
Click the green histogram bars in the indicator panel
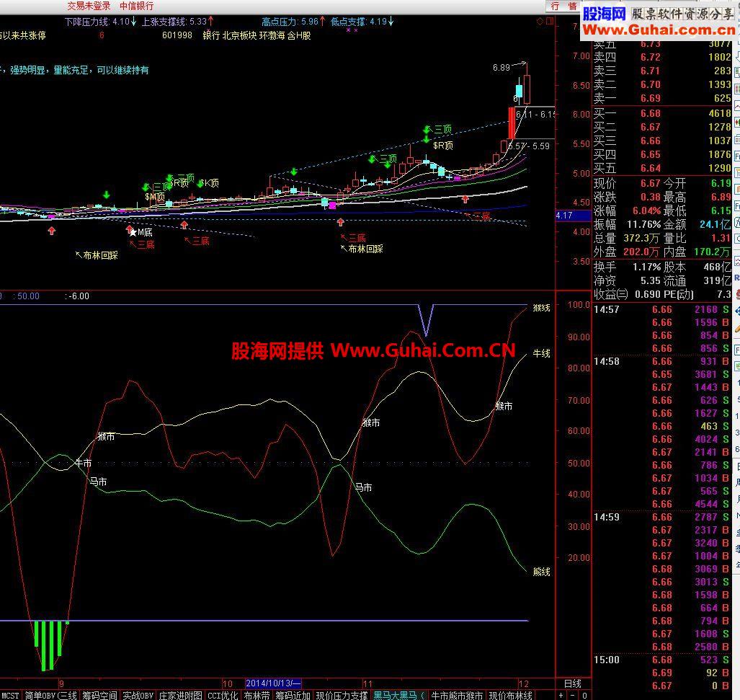coord(51,645)
